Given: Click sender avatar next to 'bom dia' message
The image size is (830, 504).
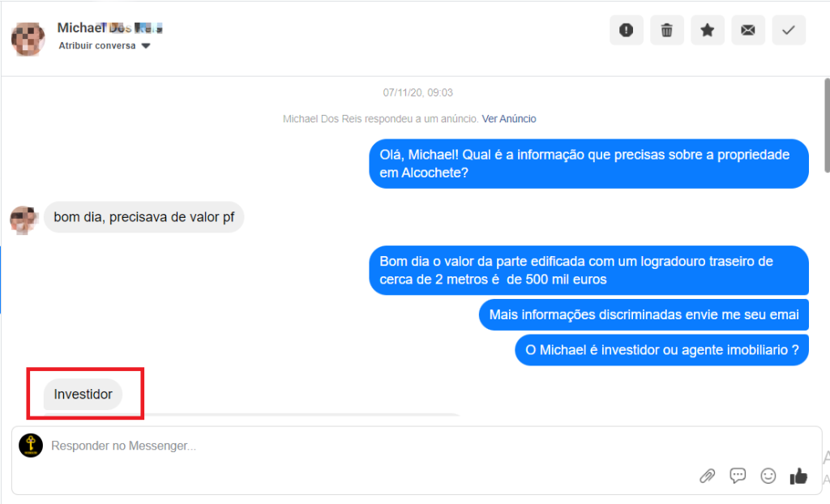Looking at the screenshot, I should pyautogui.click(x=24, y=220).
